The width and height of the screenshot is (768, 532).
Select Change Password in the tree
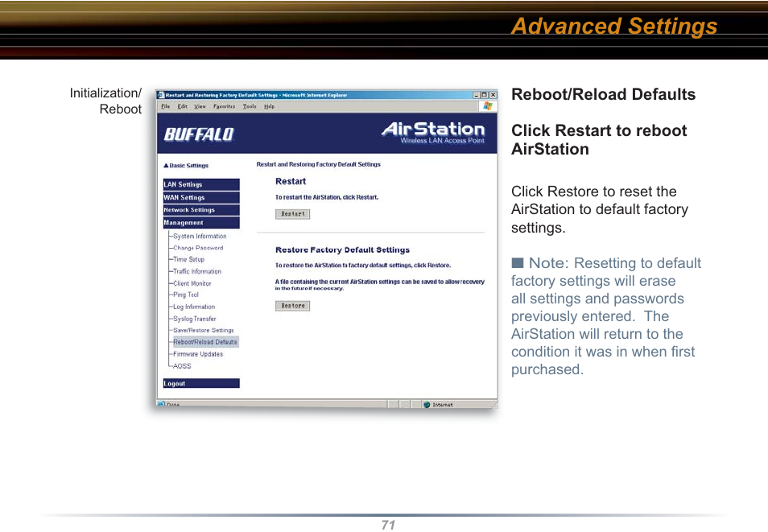coord(198,248)
